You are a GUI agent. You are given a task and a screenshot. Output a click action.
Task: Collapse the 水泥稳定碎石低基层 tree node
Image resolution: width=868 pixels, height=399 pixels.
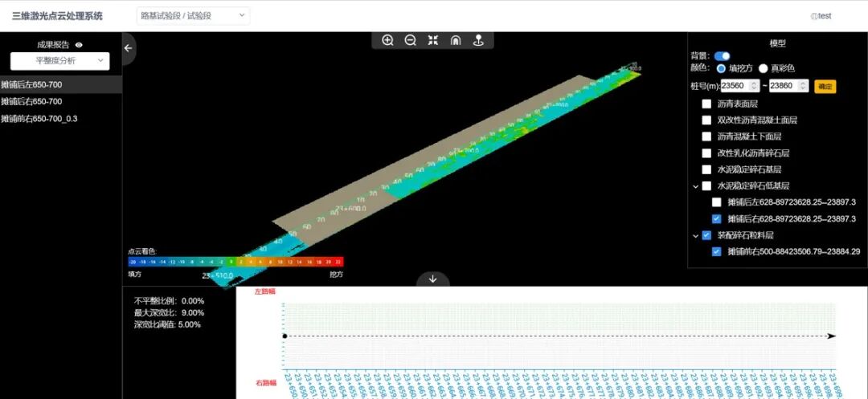point(695,186)
